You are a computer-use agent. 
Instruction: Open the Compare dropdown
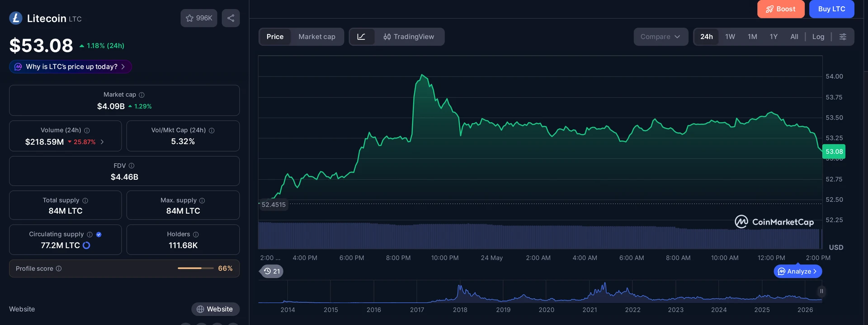click(660, 37)
